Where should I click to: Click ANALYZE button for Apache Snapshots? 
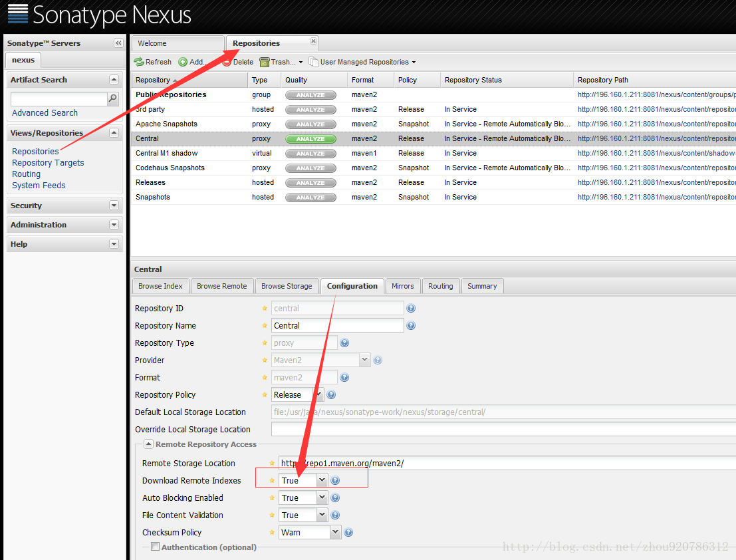point(310,124)
